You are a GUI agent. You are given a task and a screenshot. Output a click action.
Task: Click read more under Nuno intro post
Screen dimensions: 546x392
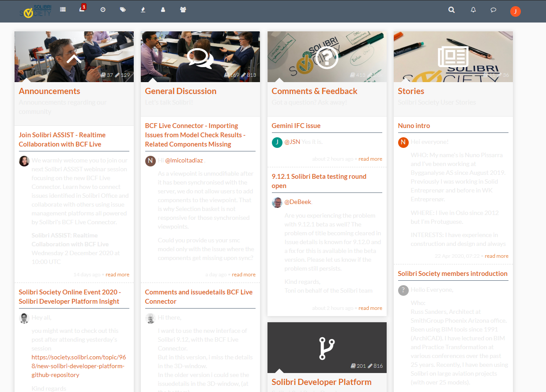coord(497,256)
